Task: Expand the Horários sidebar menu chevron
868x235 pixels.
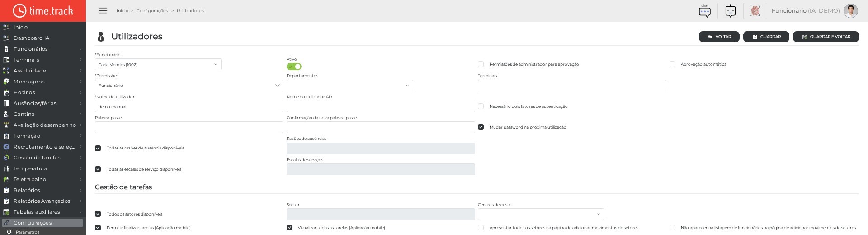Action: point(80,92)
